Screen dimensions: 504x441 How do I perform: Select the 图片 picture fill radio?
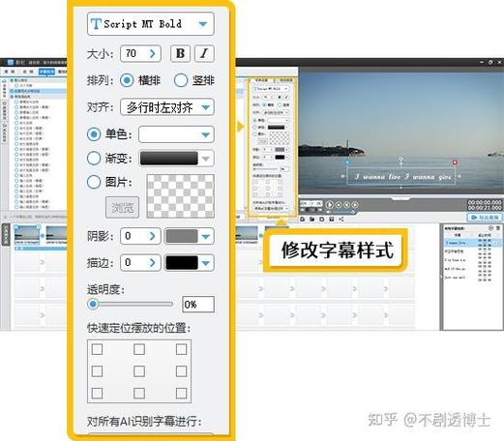click(94, 182)
